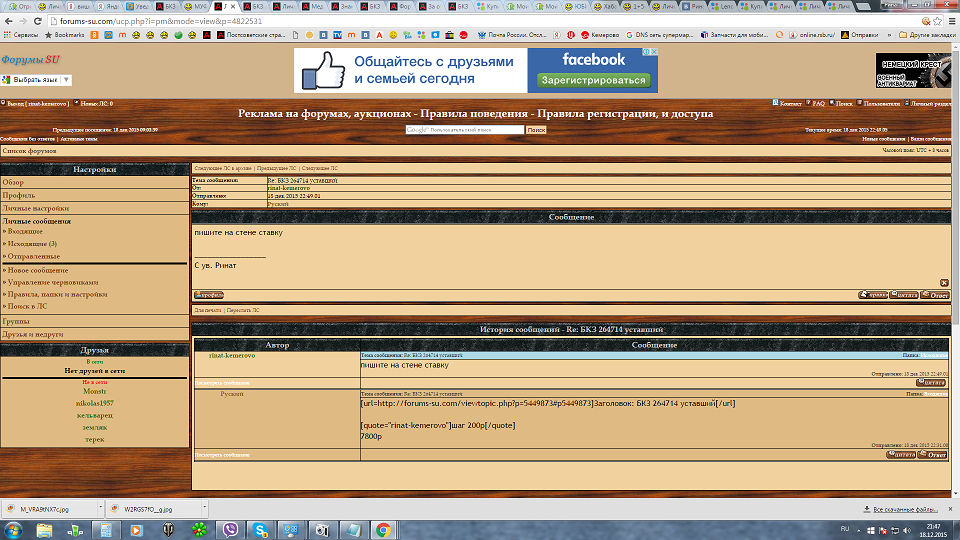The height and width of the screenshot is (540, 960).
Task: Click the ICQ green flower icon
Action: (x=201, y=529)
